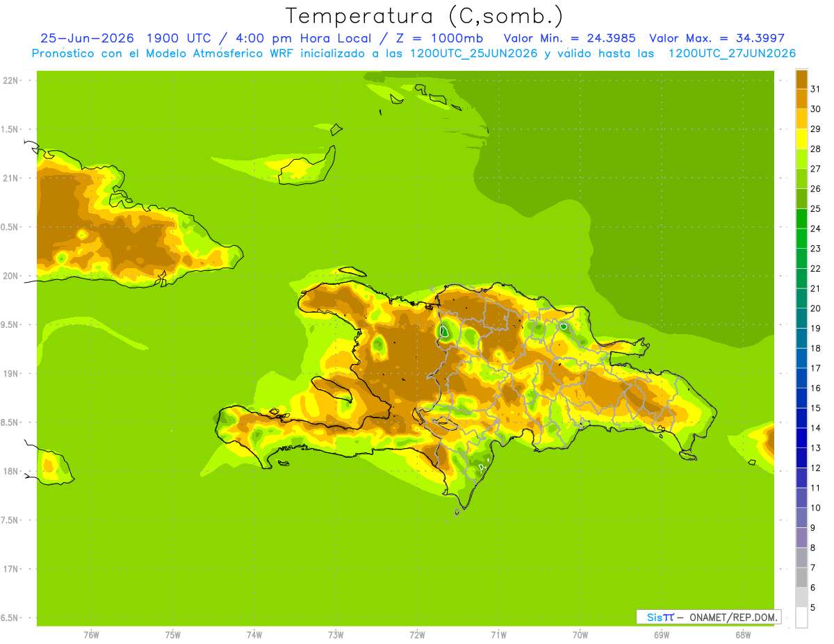
Task: Click the colorbar label 30
Action: pos(816,109)
